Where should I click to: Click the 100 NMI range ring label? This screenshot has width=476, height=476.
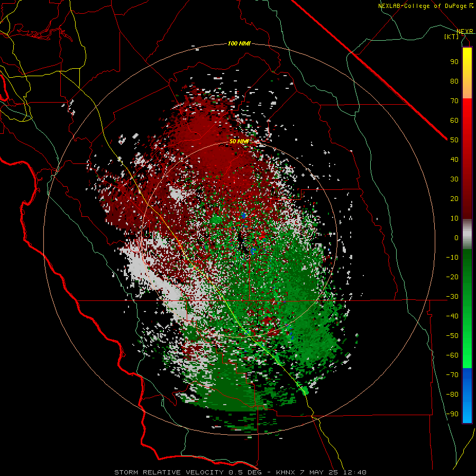[x=239, y=44]
